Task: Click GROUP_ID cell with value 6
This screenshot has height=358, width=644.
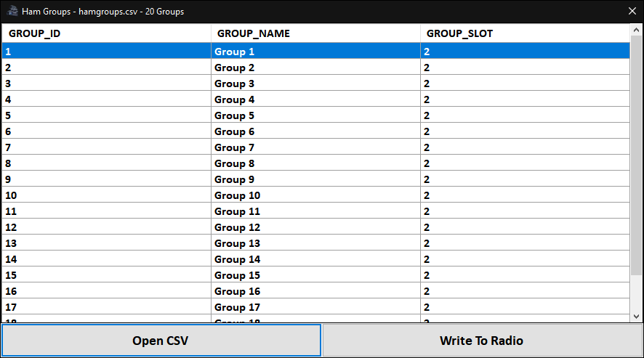Action: click(106, 131)
